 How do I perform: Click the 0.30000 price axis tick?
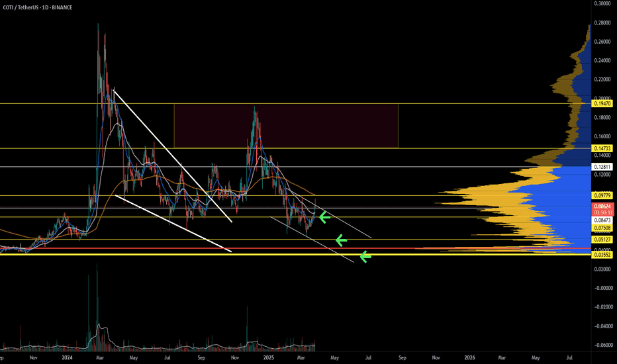click(x=602, y=3)
